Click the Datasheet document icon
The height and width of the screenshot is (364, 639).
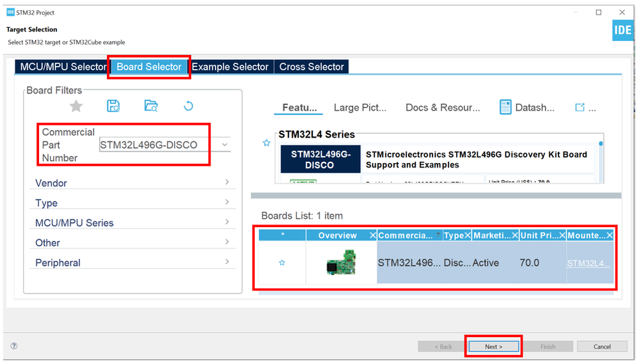point(505,107)
